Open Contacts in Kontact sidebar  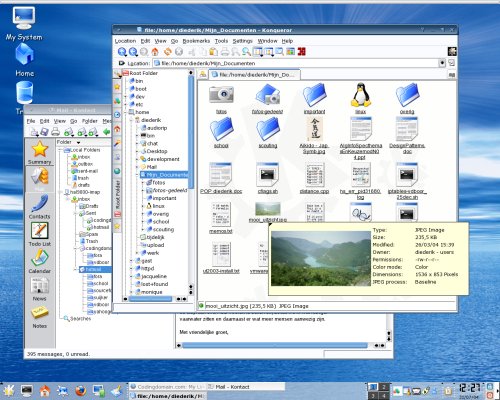(x=39, y=207)
